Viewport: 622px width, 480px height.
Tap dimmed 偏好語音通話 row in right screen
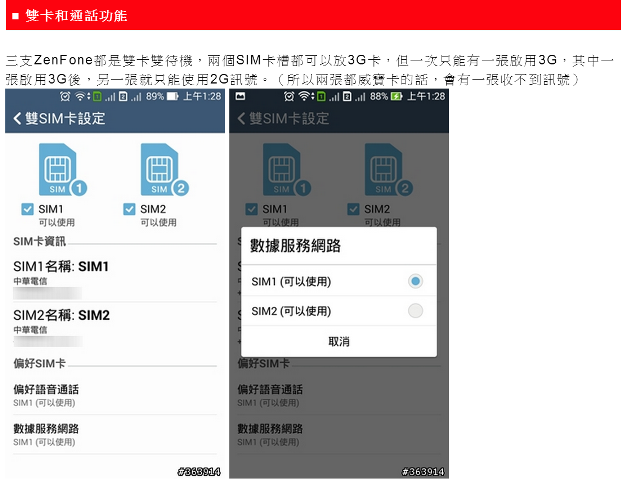pyautogui.click(x=339, y=396)
